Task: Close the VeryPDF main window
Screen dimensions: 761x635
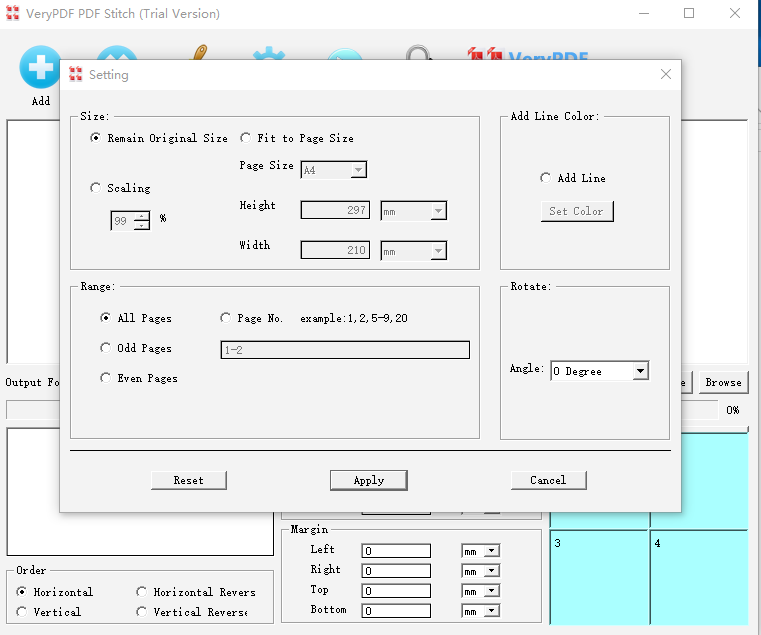Action: click(734, 13)
